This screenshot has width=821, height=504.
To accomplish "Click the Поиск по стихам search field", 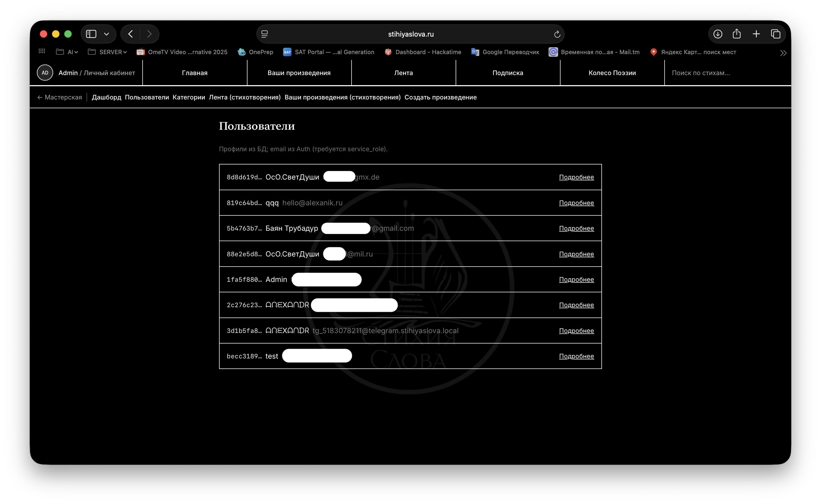I will 727,73.
